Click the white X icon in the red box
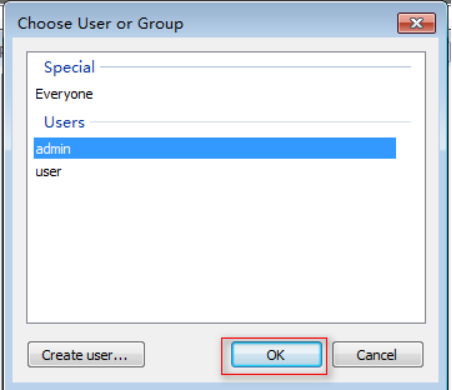The height and width of the screenshot is (390, 452). tap(416, 23)
